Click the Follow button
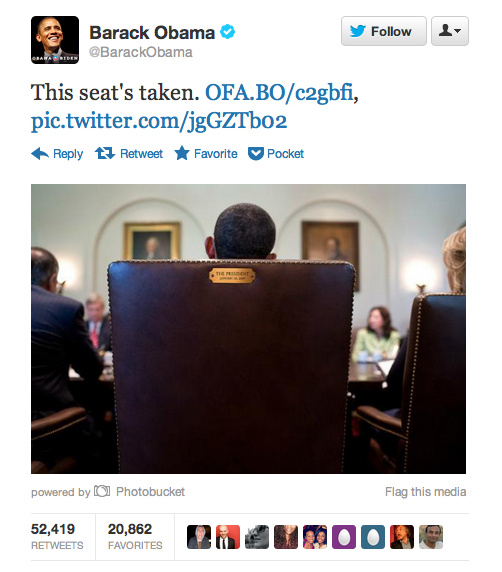The height and width of the screenshot is (572, 502). 384,31
